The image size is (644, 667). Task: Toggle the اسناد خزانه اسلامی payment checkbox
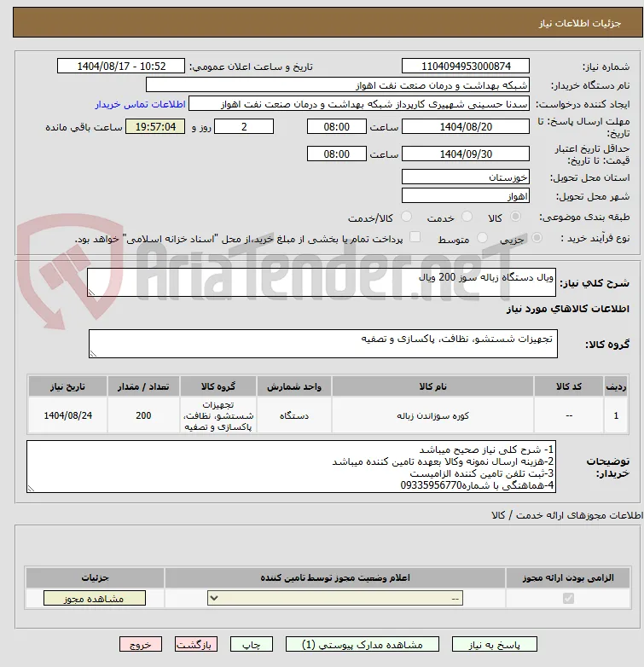(x=415, y=237)
